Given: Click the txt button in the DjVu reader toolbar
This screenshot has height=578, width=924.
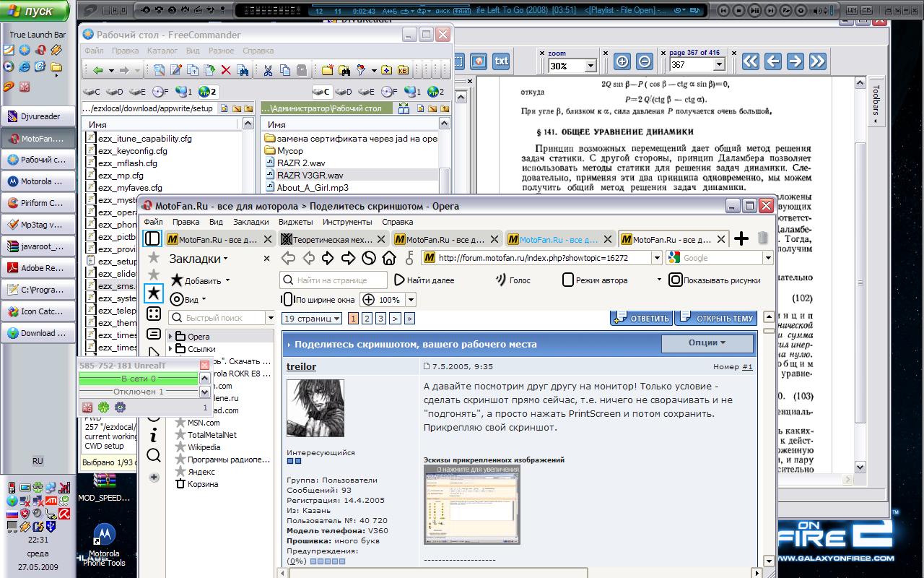Looking at the screenshot, I should [x=500, y=61].
